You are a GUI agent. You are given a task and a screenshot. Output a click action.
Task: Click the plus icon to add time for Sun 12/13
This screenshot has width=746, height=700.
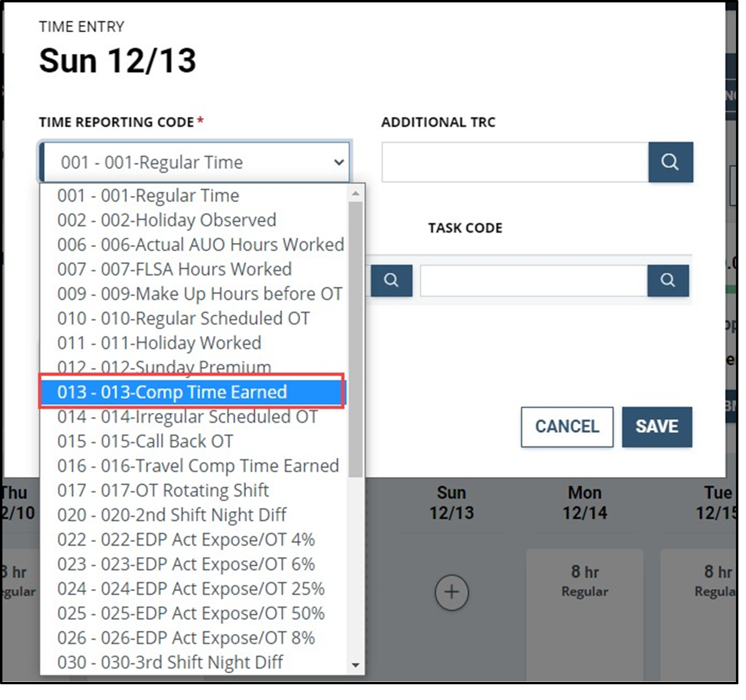click(x=452, y=592)
